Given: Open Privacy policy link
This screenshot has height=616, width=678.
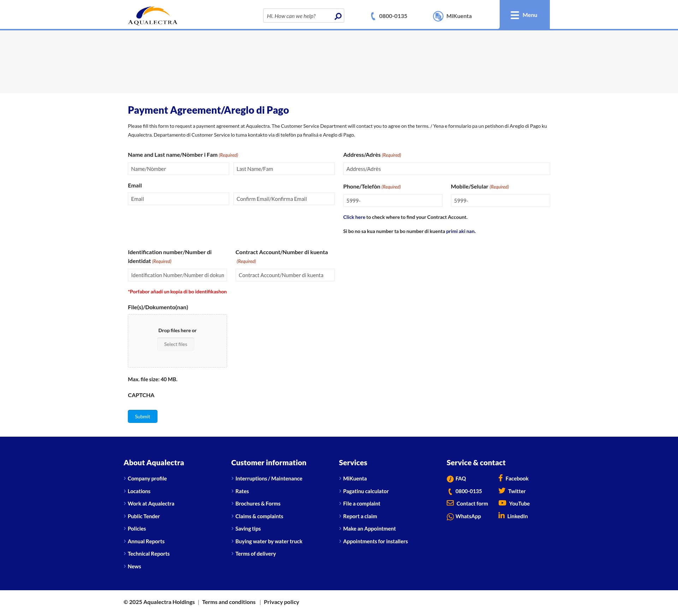Looking at the screenshot, I should click(281, 602).
